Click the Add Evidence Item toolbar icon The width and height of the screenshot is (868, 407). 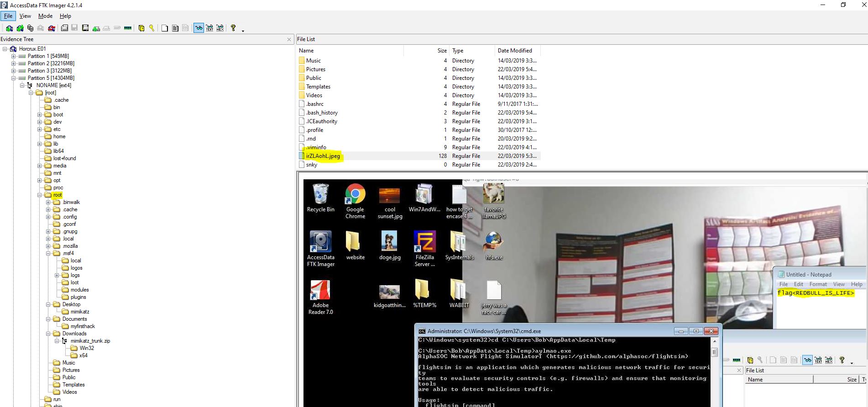pyautogui.click(x=9, y=28)
